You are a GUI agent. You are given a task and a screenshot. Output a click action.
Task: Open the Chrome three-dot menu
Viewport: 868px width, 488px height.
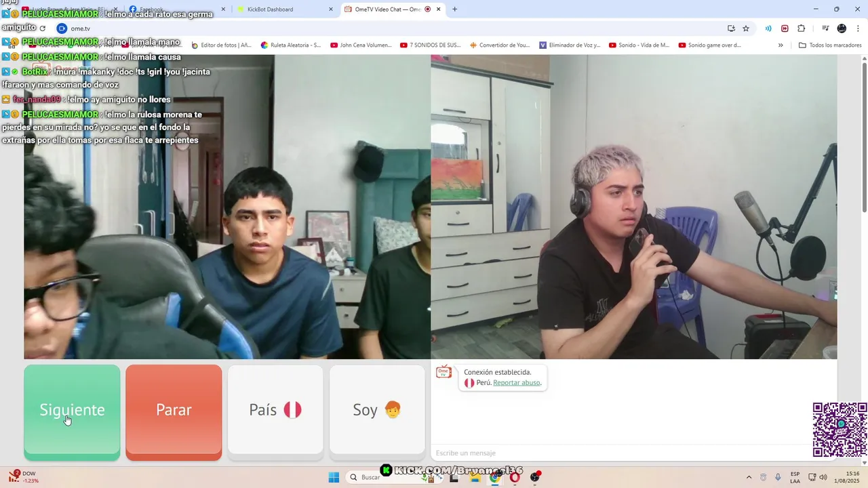click(858, 28)
